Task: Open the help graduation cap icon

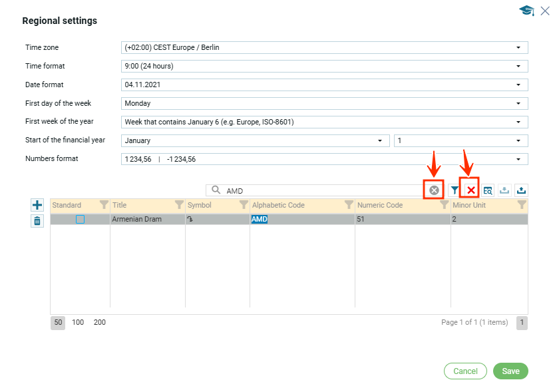Action: tap(526, 11)
